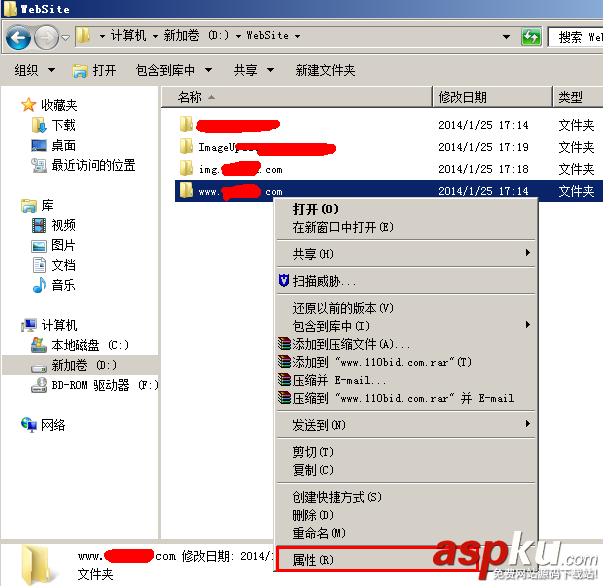Open the dropdown arrow after WebSite breadcrumb
Image resolution: width=603 pixels, height=586 pixels.
click(298, 37)
